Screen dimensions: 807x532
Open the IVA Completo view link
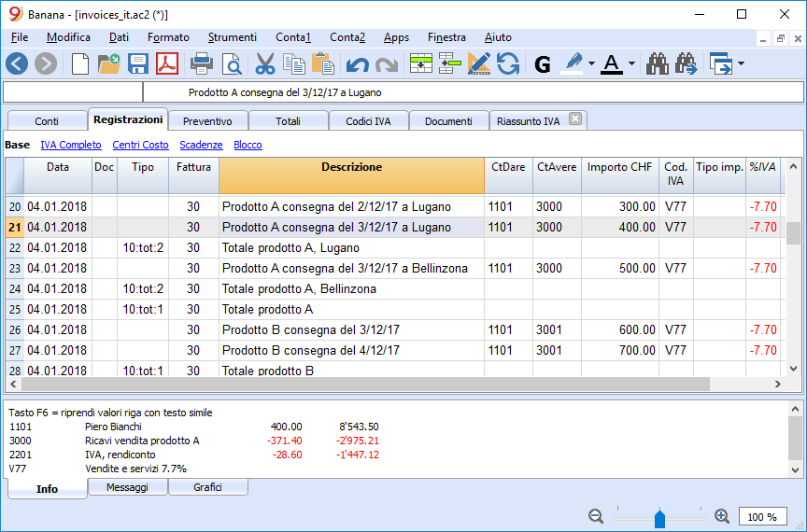tap(71, 145)
